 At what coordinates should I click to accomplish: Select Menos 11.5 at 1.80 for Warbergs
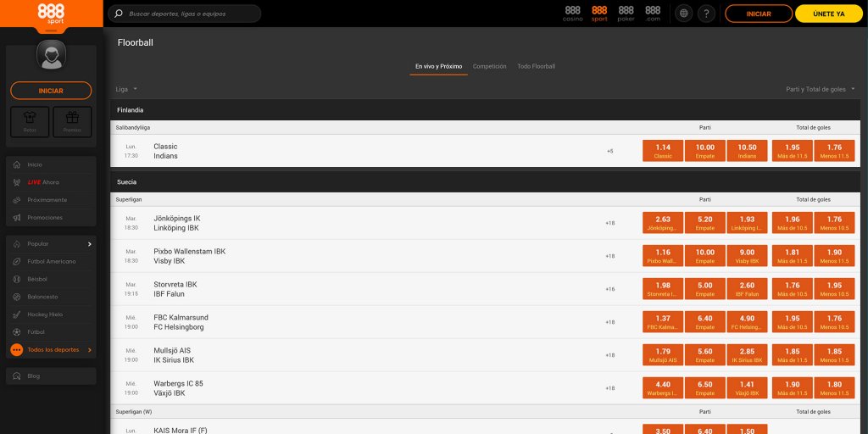tap(834, 388)
